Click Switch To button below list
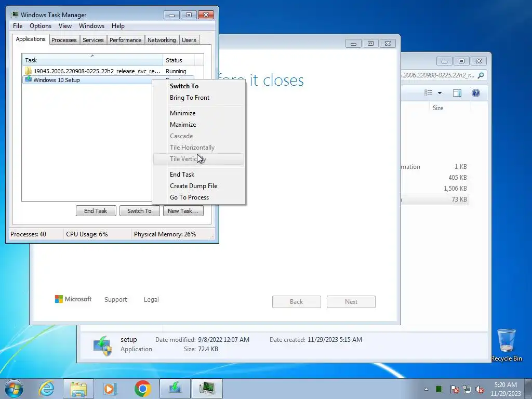The image size is (532, 399). pyautogui.click(x=139, y=211)
